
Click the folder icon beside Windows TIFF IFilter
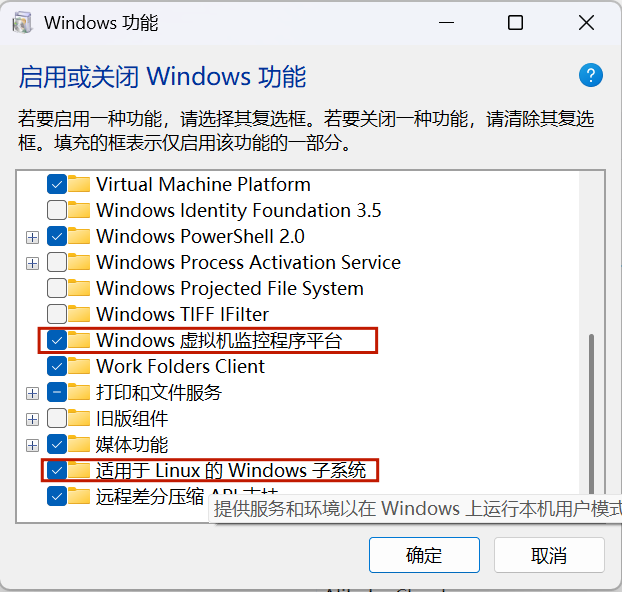click(x=80, y=314)
